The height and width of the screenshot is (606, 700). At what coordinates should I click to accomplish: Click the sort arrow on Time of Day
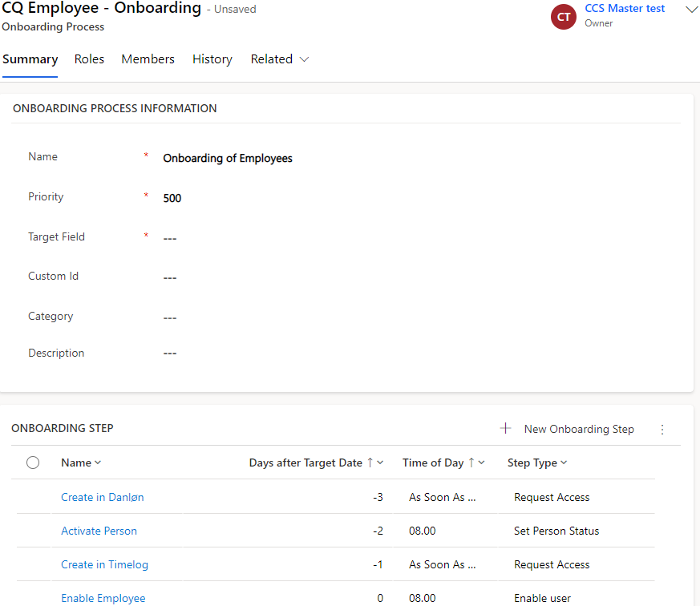click(x=471, y=463)
